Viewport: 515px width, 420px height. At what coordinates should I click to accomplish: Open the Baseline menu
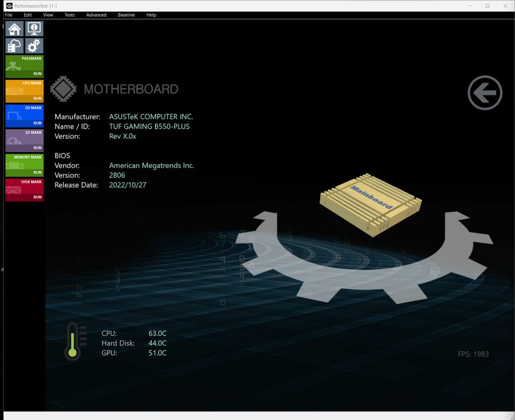click(x=127, y=15)
